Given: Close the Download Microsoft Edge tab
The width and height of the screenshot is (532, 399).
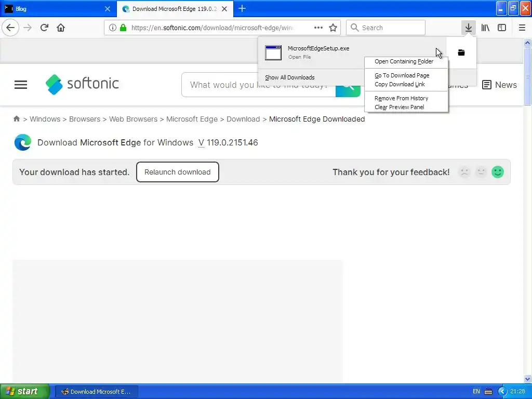Looking at the screenshot, I should (224, 9).
